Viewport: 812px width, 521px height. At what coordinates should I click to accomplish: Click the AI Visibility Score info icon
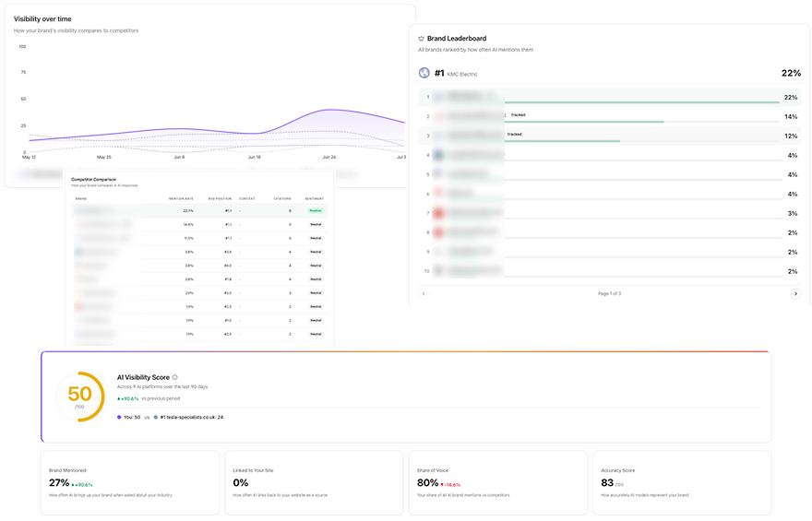click(175, 377)
